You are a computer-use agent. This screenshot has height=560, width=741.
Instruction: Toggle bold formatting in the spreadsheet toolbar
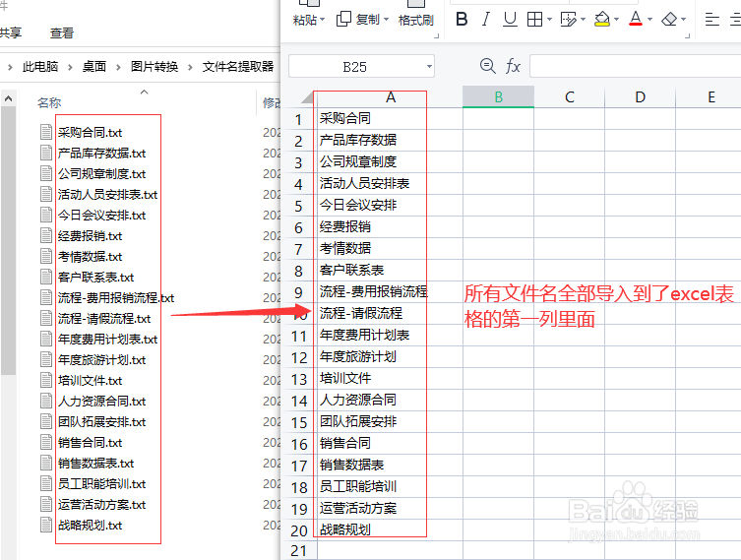[x=462, y=20]
